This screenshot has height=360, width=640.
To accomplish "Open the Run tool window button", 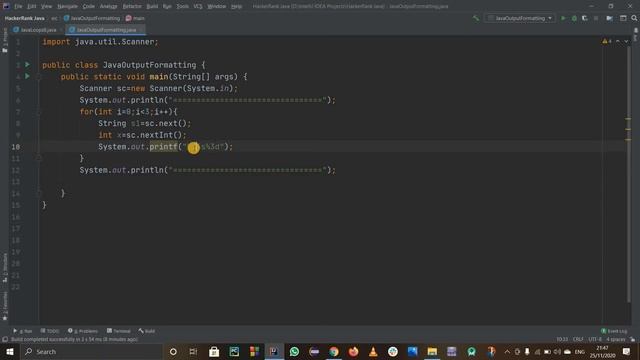I will coord(22,331).
